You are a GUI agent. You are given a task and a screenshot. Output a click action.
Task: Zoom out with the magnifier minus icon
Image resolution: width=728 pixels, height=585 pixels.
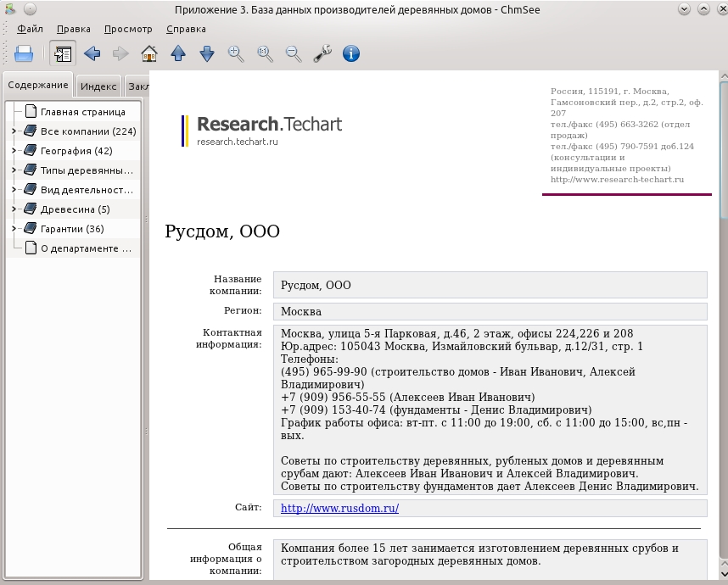coord(294,53)
